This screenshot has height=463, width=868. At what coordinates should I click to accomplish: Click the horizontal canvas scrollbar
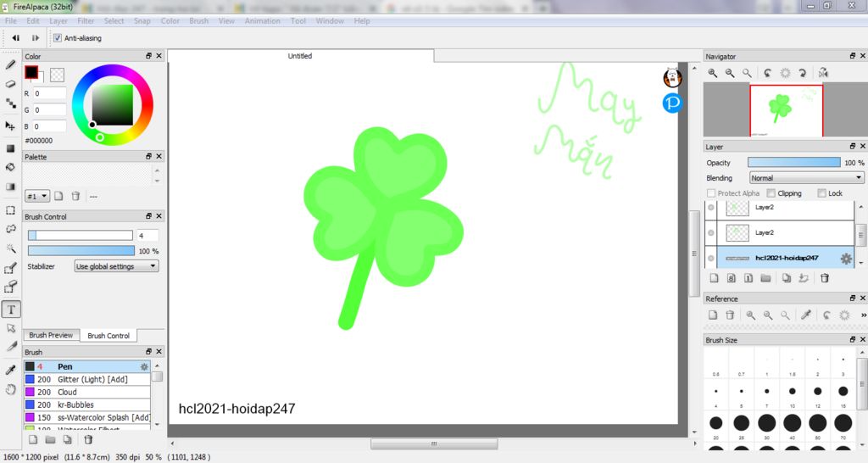[434, 443]
